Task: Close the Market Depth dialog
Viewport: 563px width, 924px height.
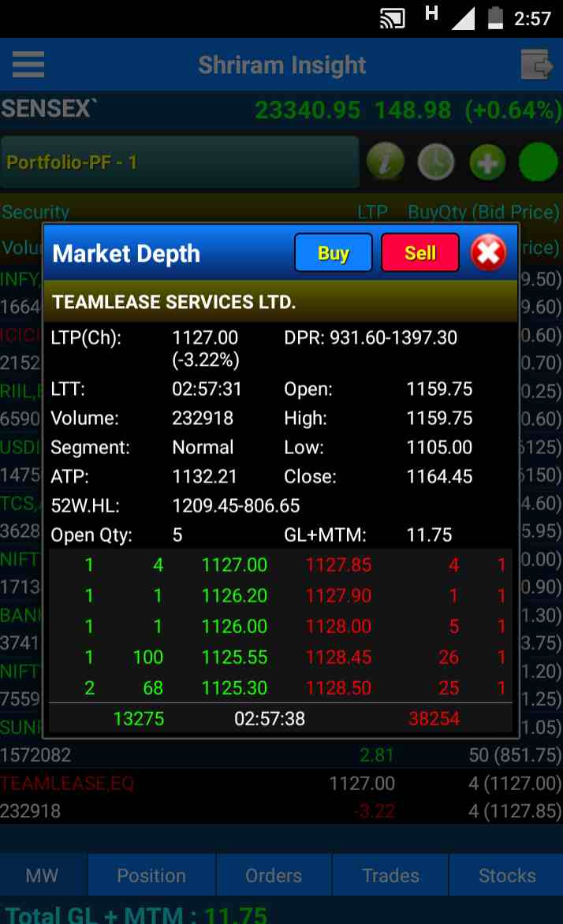Action: pyautogui.click(x=488, y=253)
